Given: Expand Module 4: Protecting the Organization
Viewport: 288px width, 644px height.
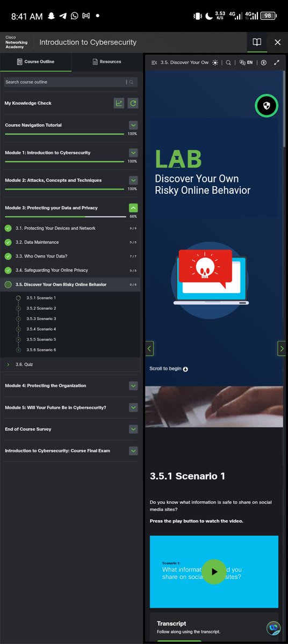Looking at the screenshot, I should [x=133, y=386].
